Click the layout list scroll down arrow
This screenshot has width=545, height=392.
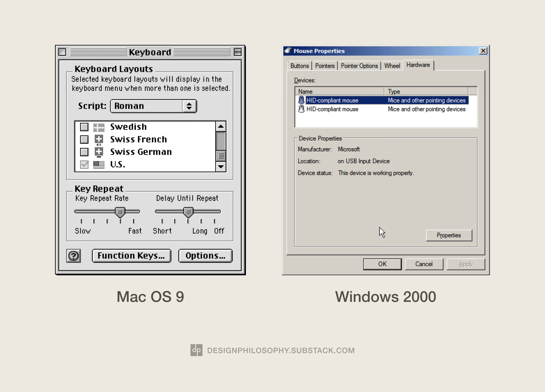221,166
